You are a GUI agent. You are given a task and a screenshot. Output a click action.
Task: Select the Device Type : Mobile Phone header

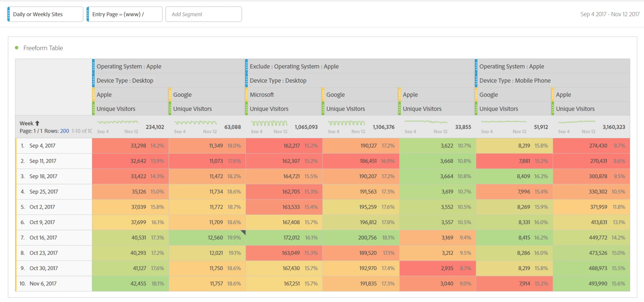pyautogui.click(x=552, y=81)
